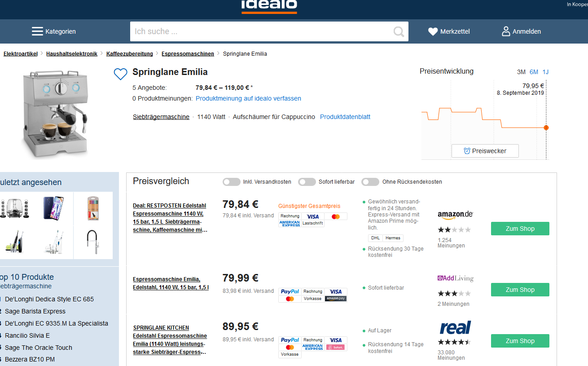Image resolution: width=588 pixels, height=366 pixels.
Task: Click the AddLiving shop logo
Action: point(455,278)
